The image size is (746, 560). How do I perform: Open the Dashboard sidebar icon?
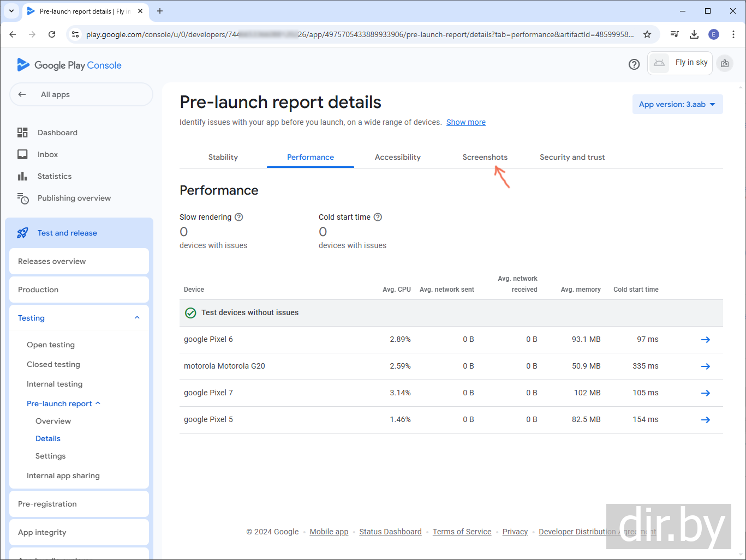[x=22, y=133]
